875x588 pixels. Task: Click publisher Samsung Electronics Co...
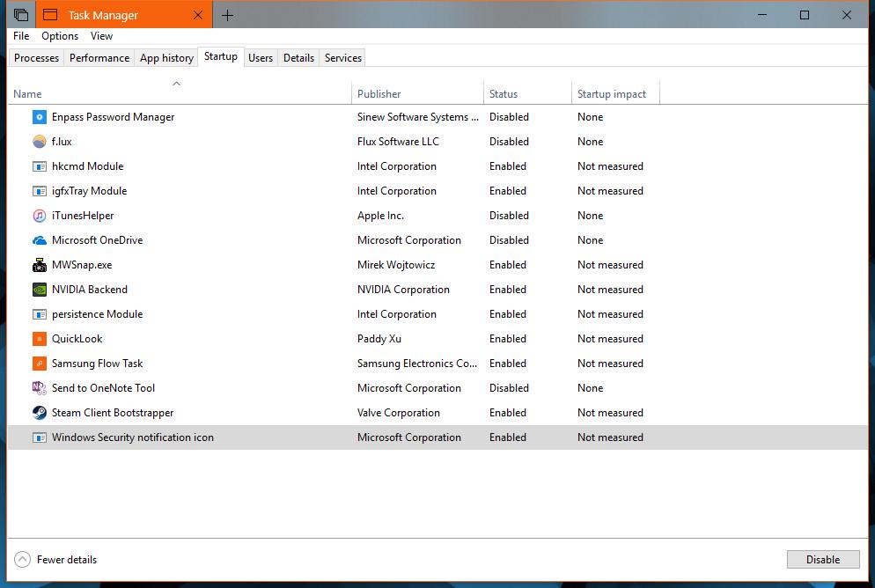417,364
